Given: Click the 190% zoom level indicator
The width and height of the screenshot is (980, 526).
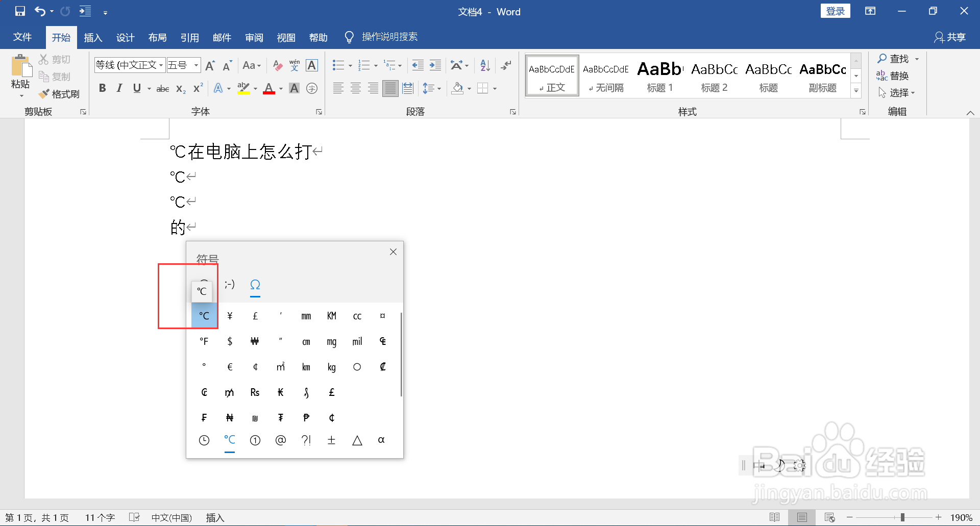Looking at the screenshot, I should tap(961, 518).
